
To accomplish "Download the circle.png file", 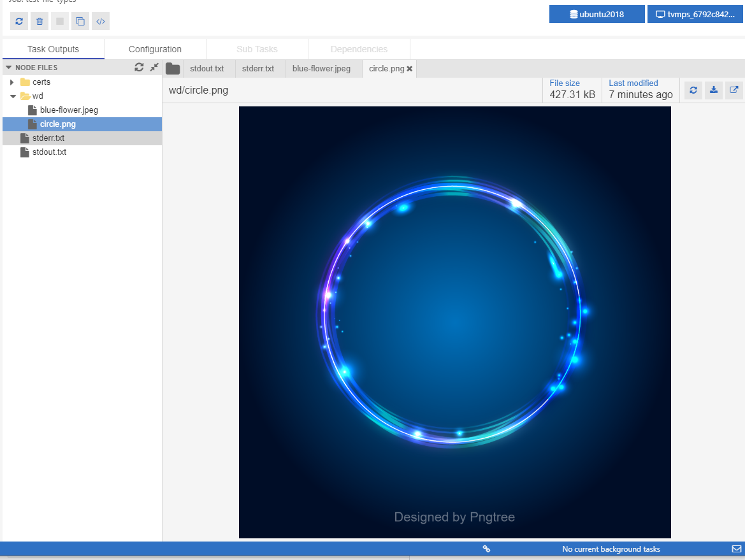I will point(714,90).
